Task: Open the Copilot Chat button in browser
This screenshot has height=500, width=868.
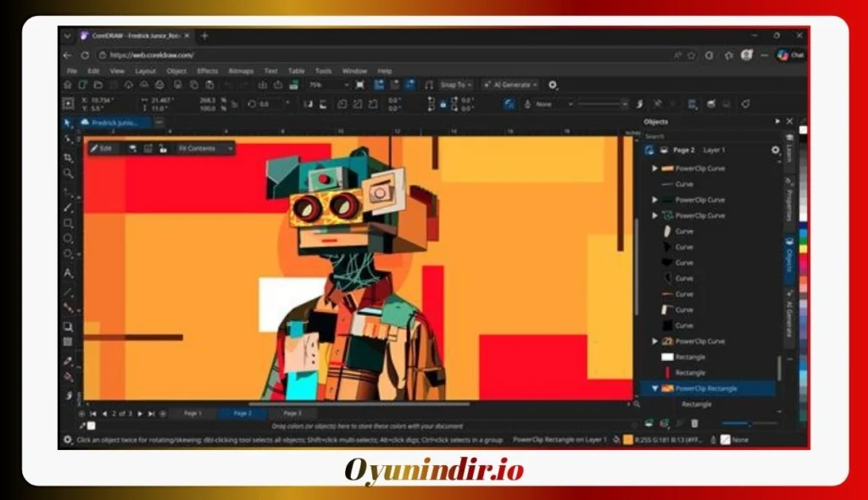Action: coord(790,55)
